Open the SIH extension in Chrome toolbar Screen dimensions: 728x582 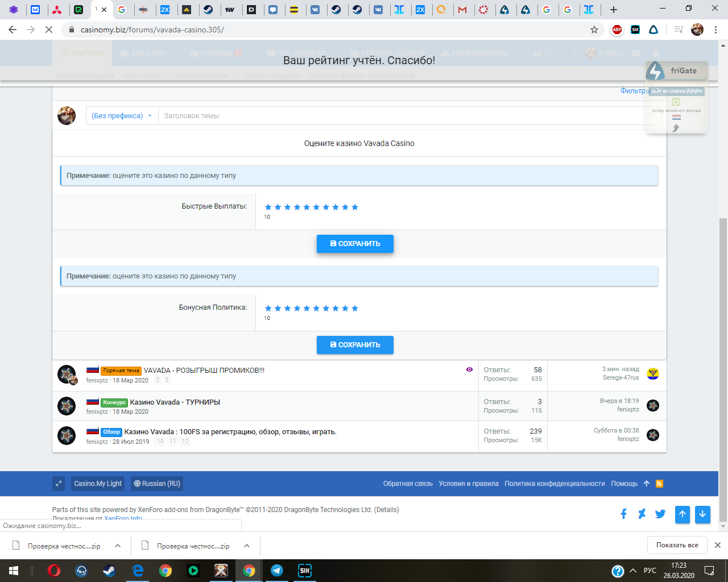tap(635, 30)
